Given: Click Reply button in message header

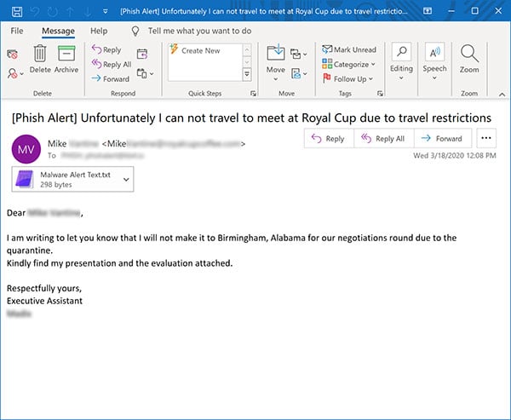Looking at the screenshot, I should pyautogui.click(x=329, y=139).
